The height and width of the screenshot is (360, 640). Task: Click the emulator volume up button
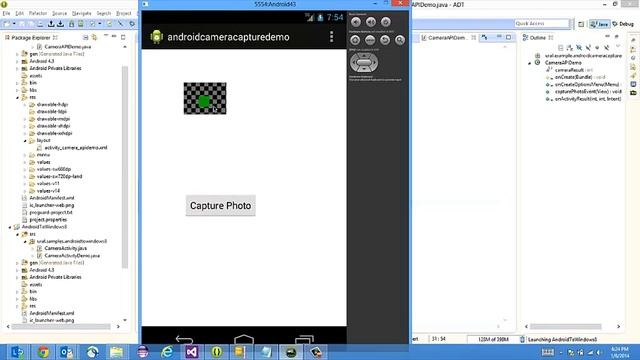(x=371, y=22)
